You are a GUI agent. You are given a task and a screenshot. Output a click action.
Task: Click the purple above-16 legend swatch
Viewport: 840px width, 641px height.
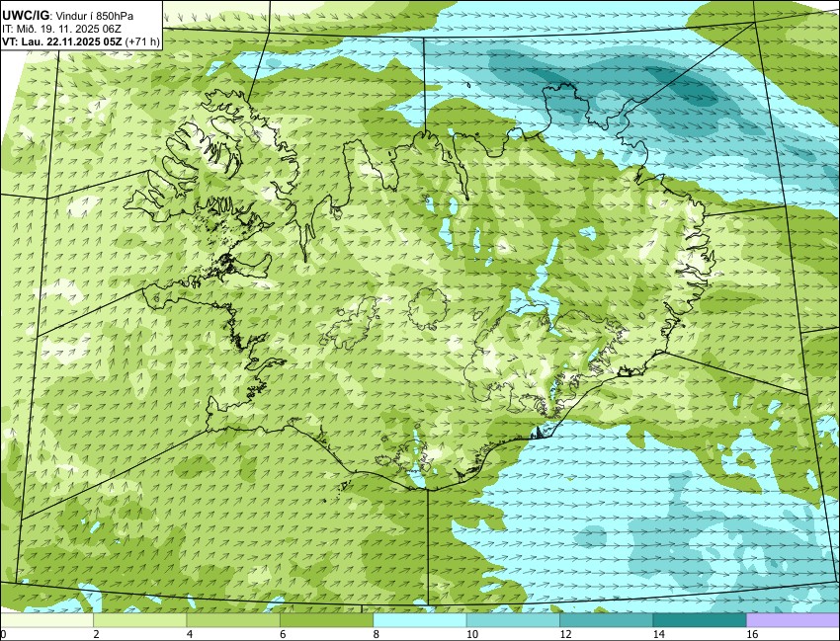793,620
